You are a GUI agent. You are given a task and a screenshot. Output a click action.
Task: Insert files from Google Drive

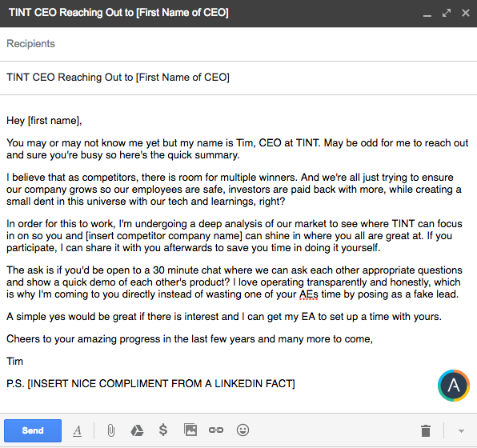click(137, 430)
